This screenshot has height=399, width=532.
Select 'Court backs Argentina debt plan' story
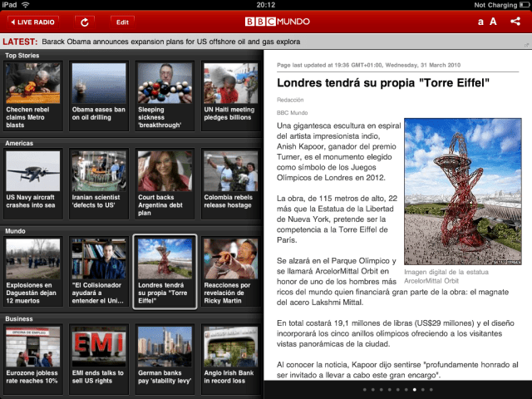coord(164,182)
